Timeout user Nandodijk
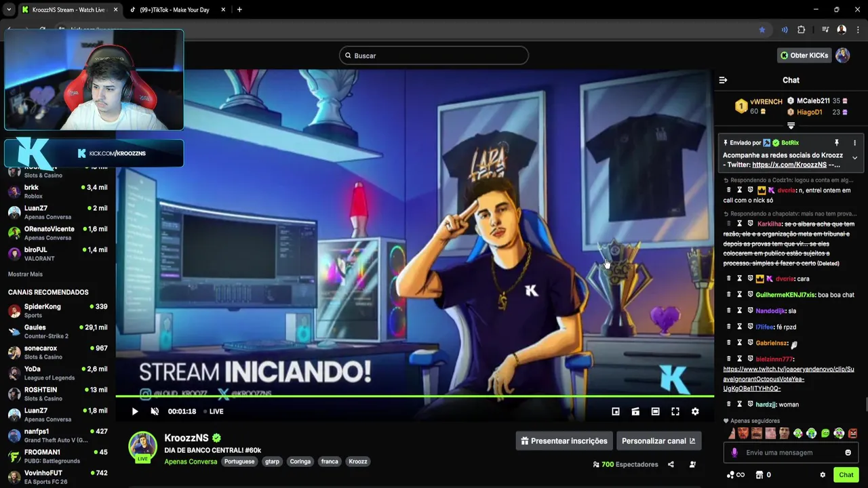Image resolution: width=868 pixels, height=488 pixels. [740, 311]
